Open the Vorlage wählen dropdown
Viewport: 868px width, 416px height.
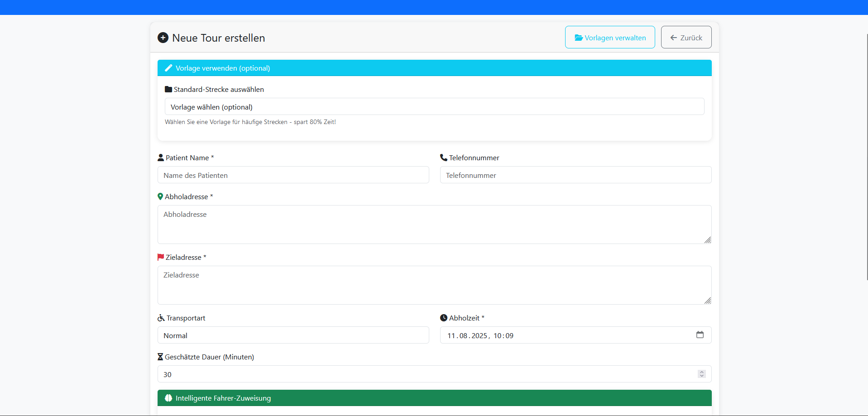pyautogui.click(x=434, y=106)
